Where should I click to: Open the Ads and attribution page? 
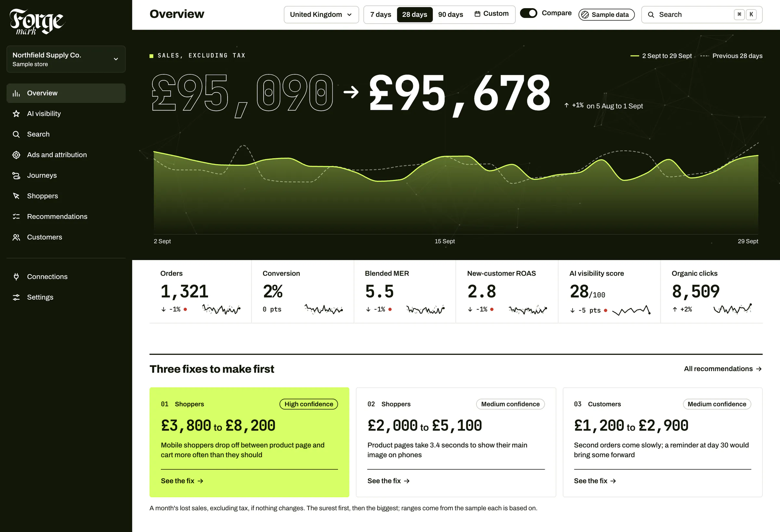(x=66, y=155)
